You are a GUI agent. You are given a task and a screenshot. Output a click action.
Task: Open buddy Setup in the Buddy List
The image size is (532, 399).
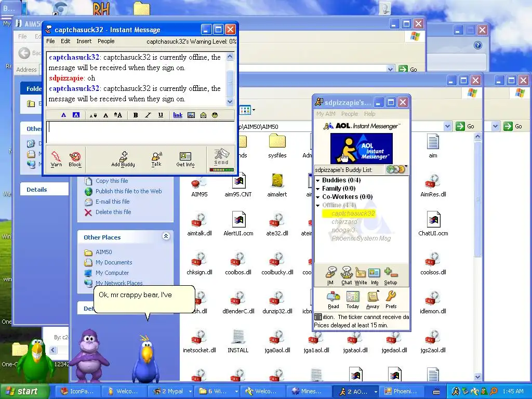coord(391,276)
